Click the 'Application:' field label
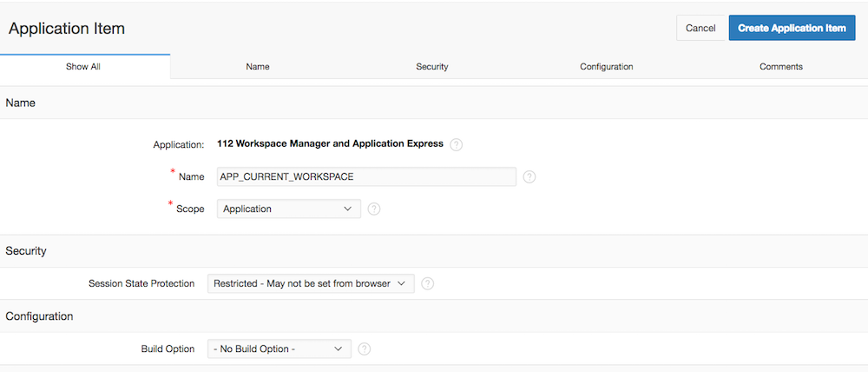 (179, 144)
